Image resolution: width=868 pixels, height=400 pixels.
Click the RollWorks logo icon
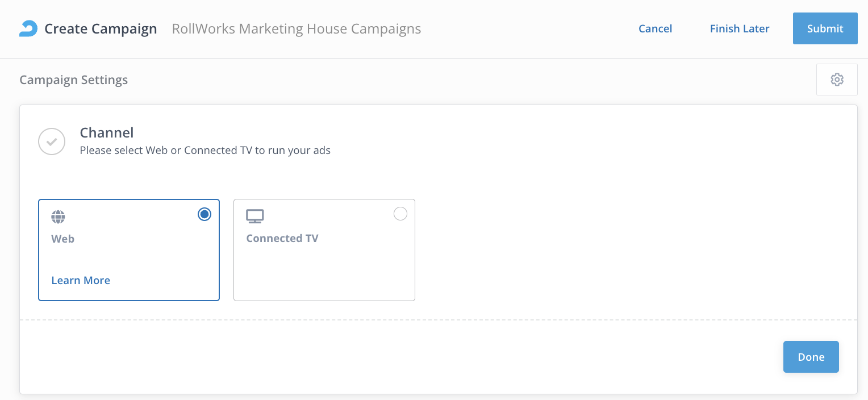28,28
